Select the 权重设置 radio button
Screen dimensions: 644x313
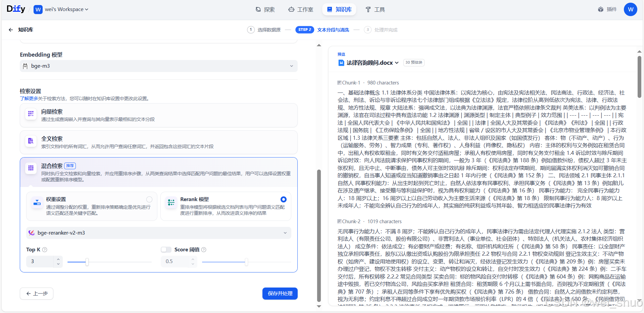tap(149, 199)
